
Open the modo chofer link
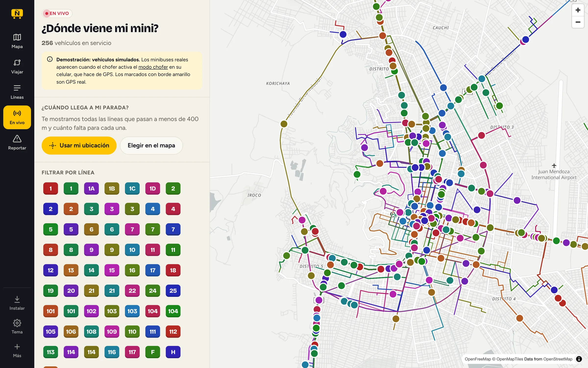pyautogui.click(x=153, y=67)
